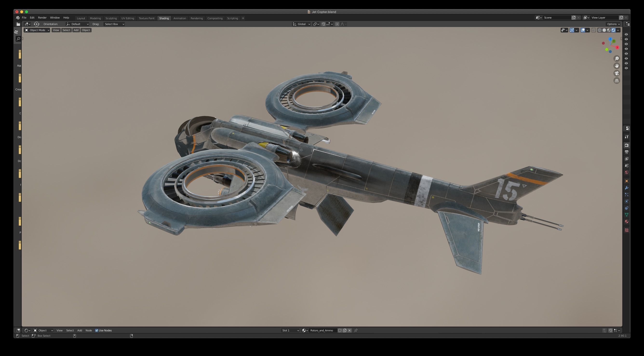Viewport: 644px width, 356px height.
Task: Open the Drag Select Box dropdown
Action: point(114,24)
